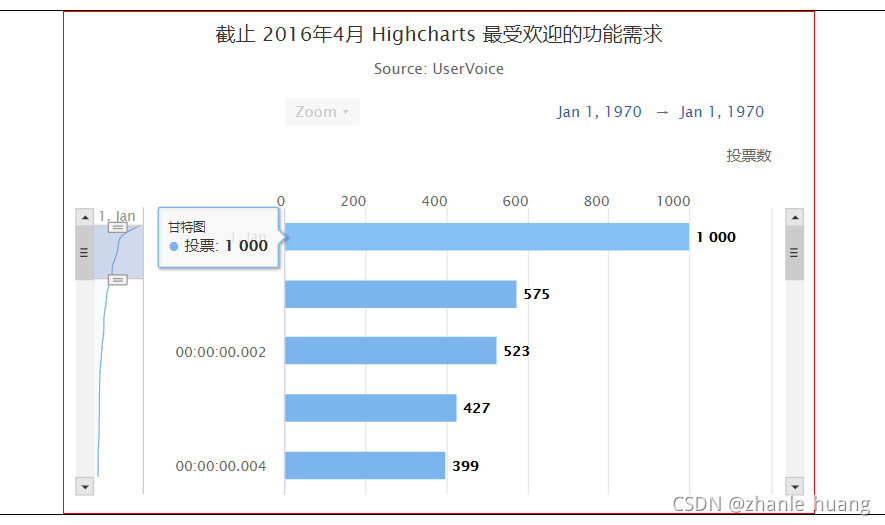Click the chart title about Highcharts 功能需求
The height and width of the screenshot is (525, 885).
point(439,34)
